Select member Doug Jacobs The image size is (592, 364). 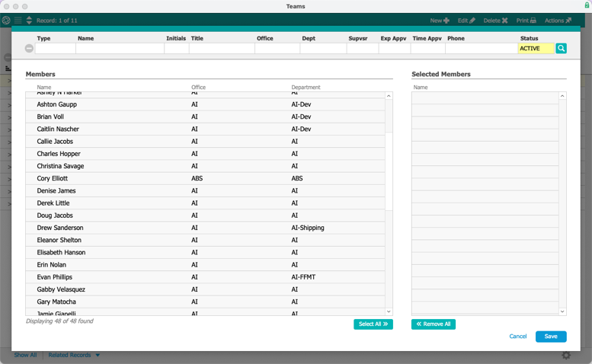click(206, 216)
